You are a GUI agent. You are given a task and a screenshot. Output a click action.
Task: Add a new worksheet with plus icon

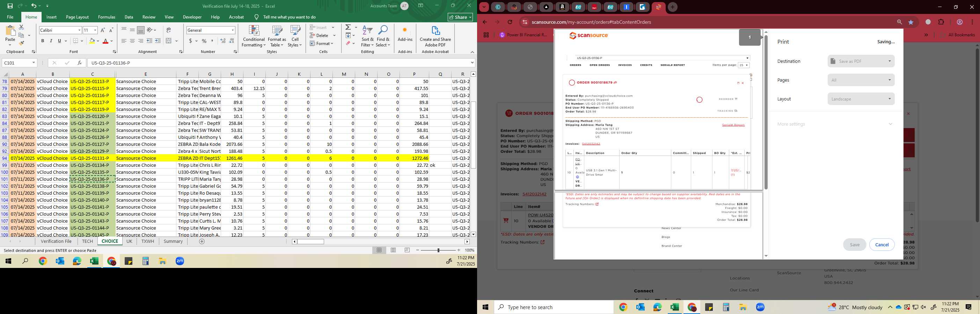pos(202,241)
